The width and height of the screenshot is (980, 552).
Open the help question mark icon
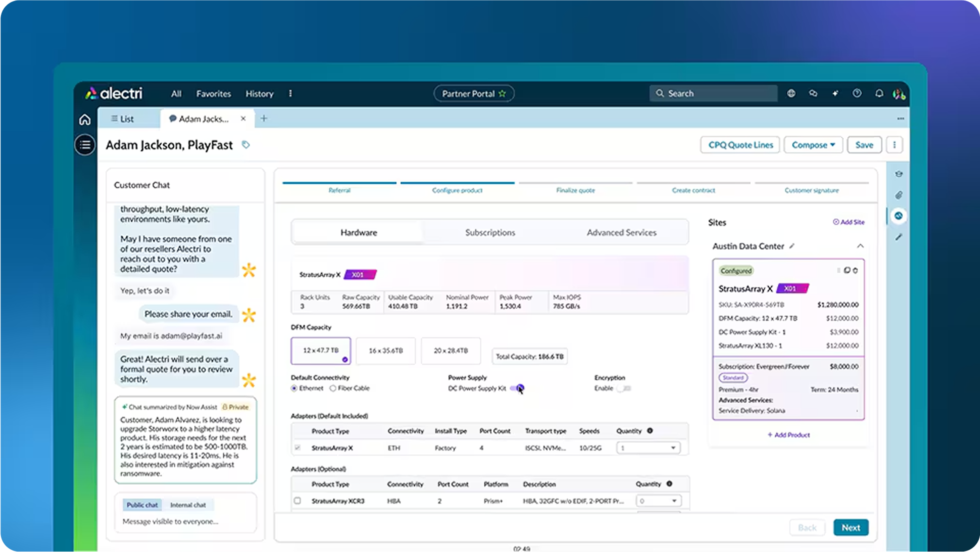click(857, 93)
